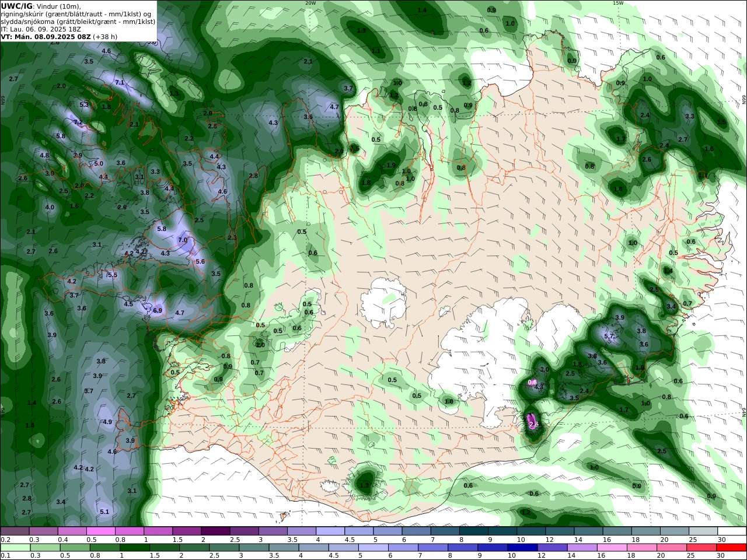747x560 pixels.
Task: Select the light green 0.3 swatch in bottom legend row
Action: coord(45,548)
